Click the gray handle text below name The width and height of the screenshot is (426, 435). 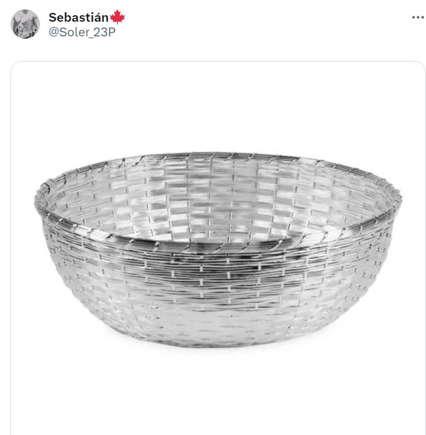point(82,32)
